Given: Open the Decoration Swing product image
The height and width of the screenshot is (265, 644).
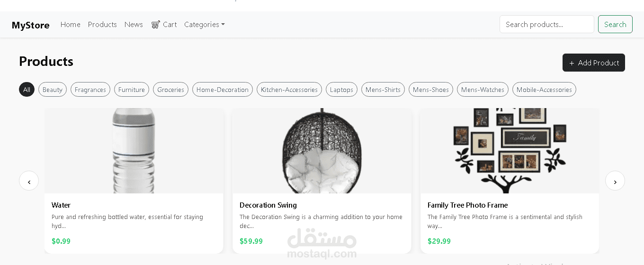Looking at the screenshot, I should (322, 151).
